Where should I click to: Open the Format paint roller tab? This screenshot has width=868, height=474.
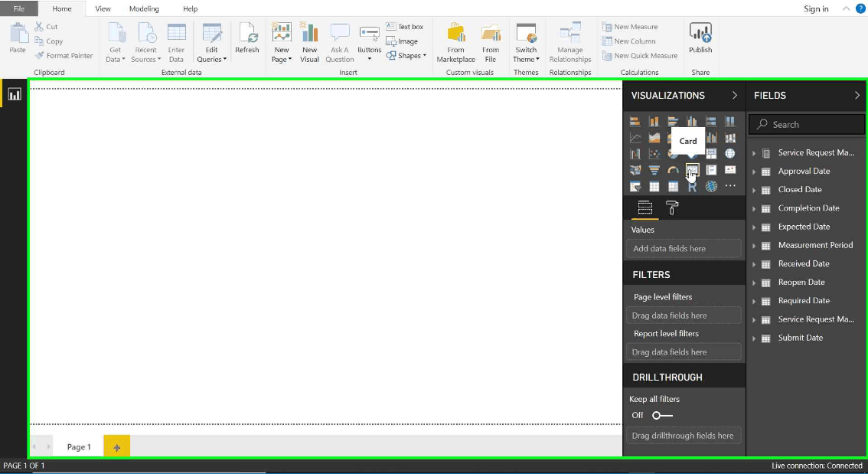(x=671, y=208)
